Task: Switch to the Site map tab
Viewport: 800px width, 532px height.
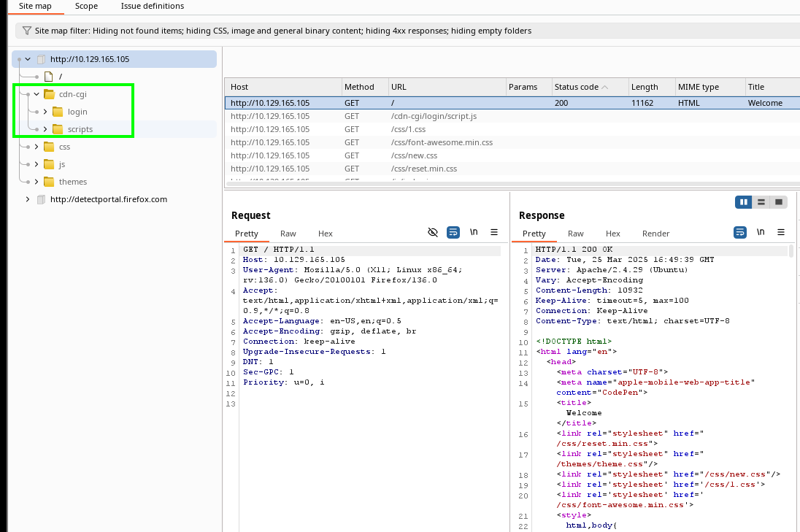Action: point(35,6)
